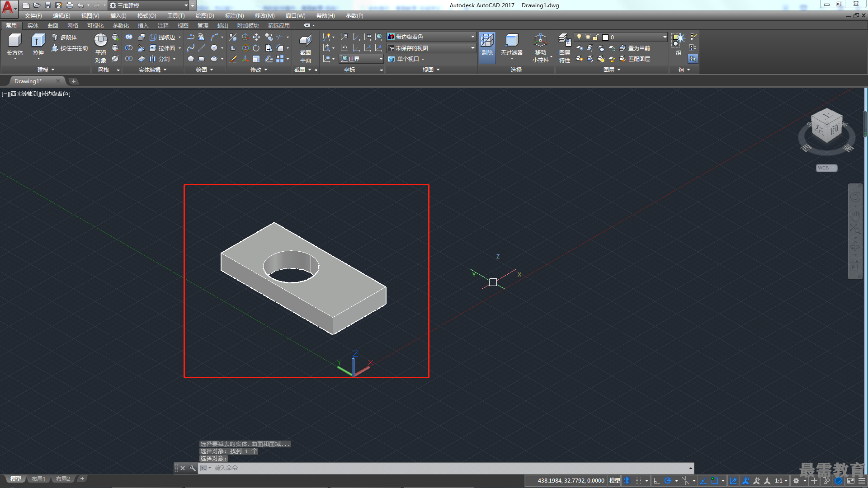Screen dimensions: 868x488
Task: Click the coordinates readout in status bar
Action: [x=571, y=481]
